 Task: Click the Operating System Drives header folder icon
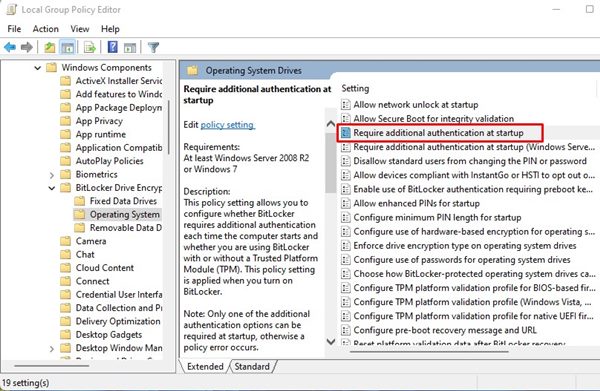pyautogui.click(x=192, y=70)
